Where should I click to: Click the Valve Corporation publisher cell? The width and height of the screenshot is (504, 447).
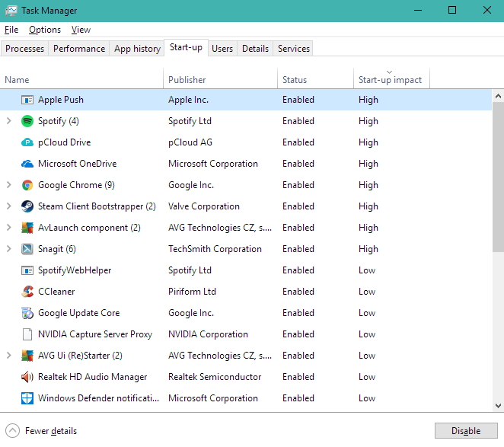(204, 206)
